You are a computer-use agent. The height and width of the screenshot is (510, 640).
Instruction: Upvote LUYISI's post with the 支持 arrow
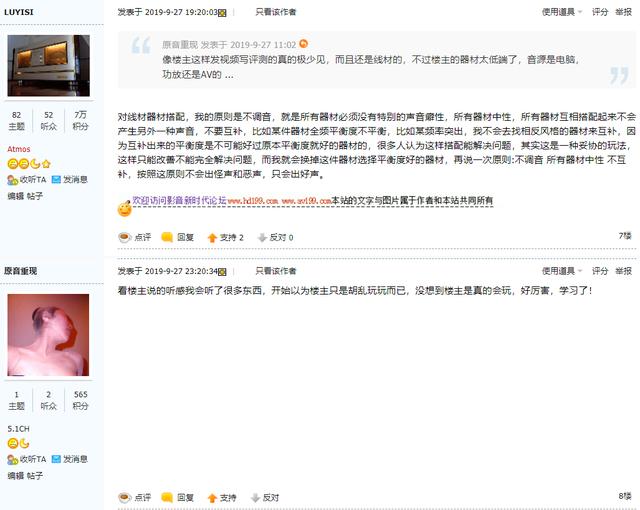(x=212, y=237)
